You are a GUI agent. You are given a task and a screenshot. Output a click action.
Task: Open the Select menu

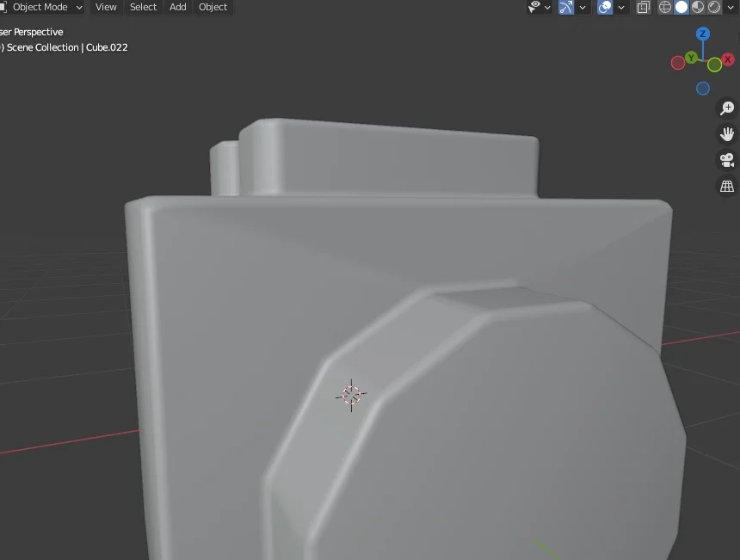point(143,7)
